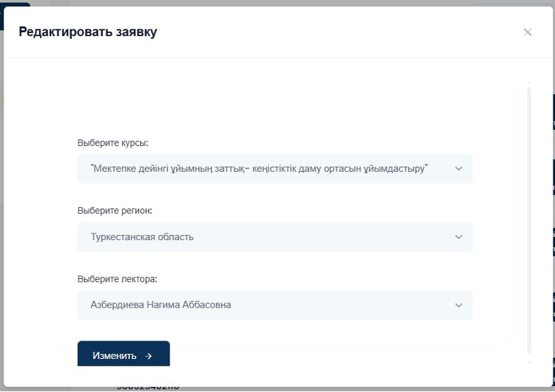Click the Выберите лектора label
This screenshot has height=392, width=555.
(117, 279)
